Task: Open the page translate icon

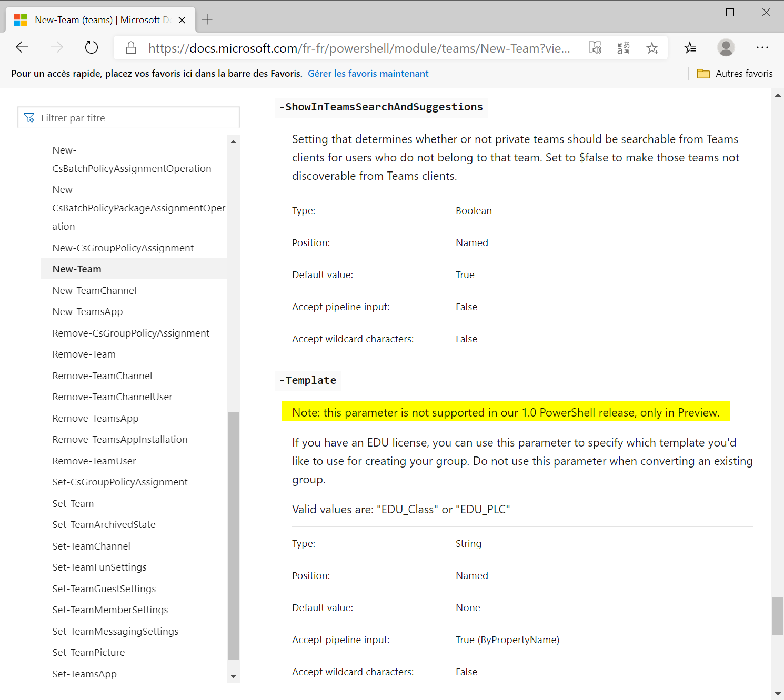Action: pos(624,48)
